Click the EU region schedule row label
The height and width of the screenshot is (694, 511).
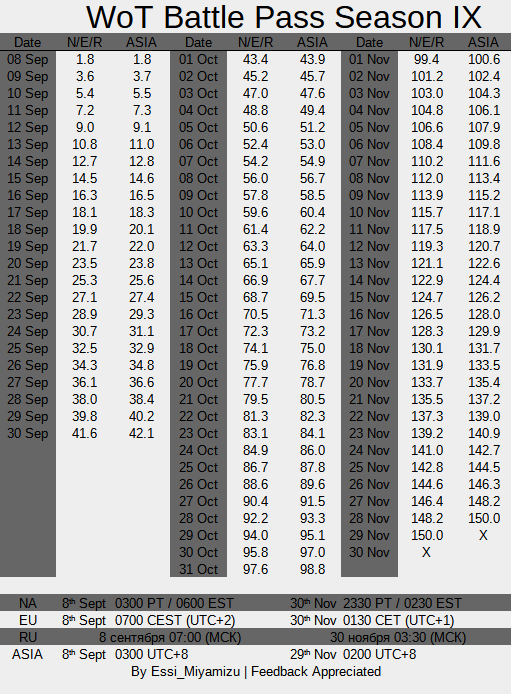click(27, 621)
